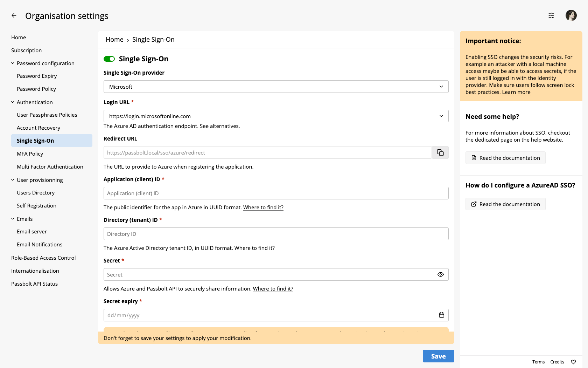Go to Password Policy settings

(x=36, y=89)
